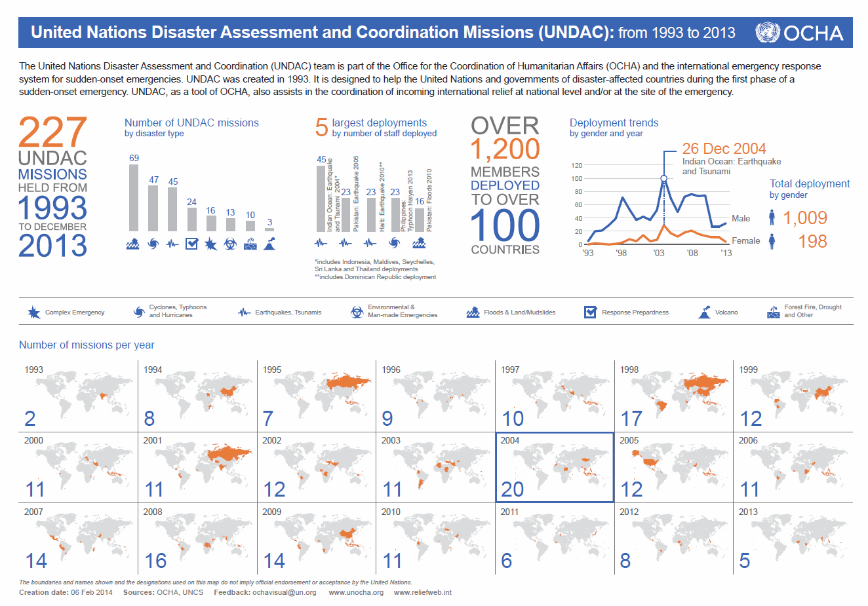Click the '2011' year label

click(x=509, y=512)
